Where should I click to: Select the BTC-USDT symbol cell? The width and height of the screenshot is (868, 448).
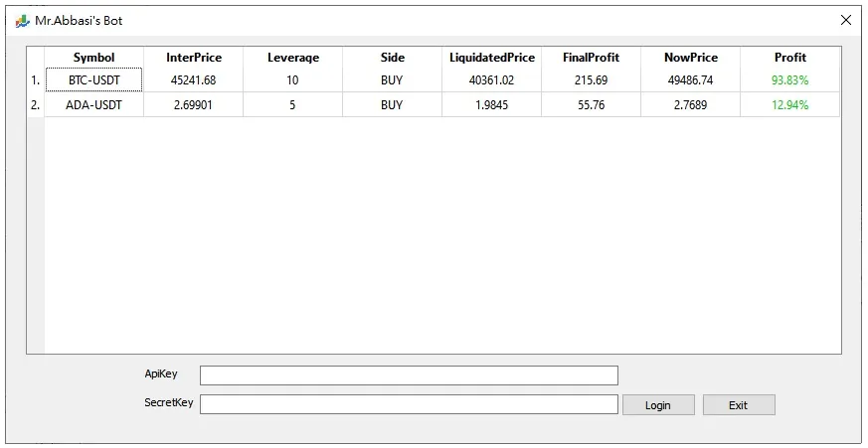coord(94,80)
